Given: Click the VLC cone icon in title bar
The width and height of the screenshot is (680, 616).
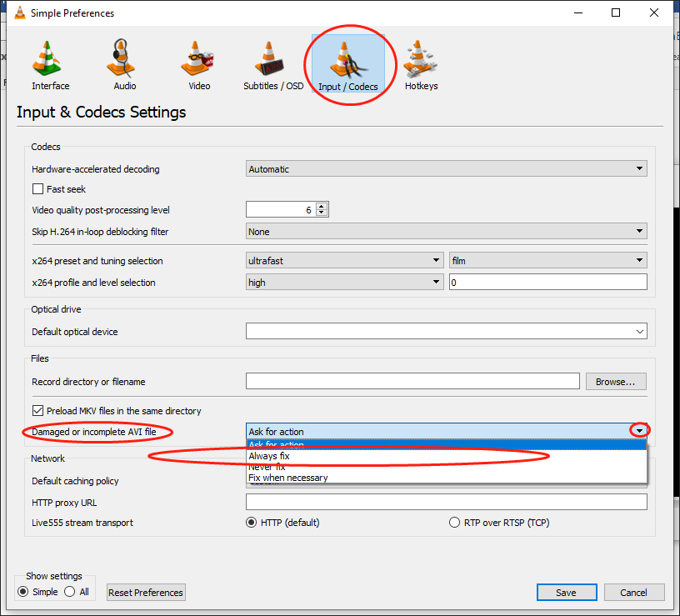Looking at the screenshot, I should [20, 13].
